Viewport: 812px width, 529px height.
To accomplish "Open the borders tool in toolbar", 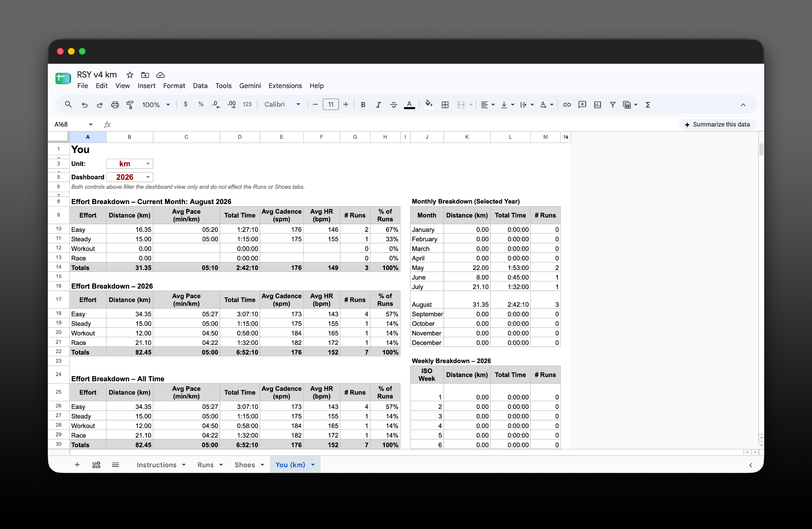I will point(445,105).
